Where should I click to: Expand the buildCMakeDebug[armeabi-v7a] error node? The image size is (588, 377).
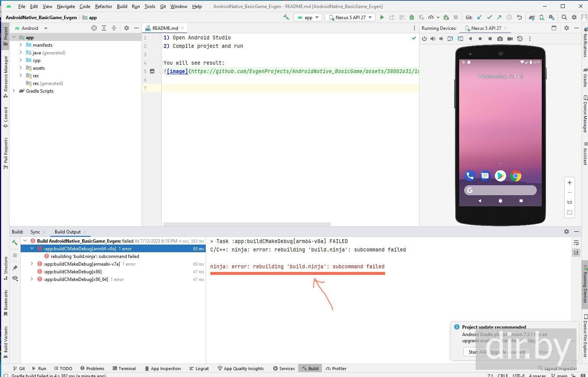[x=32, y=264]
